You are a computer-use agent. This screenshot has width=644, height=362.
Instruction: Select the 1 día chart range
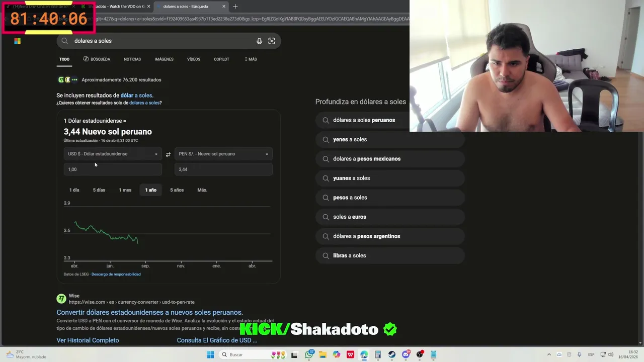tap(74, 190)
